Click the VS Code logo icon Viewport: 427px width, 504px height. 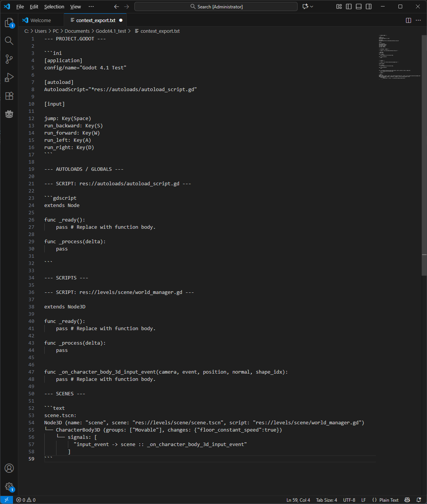7,6
